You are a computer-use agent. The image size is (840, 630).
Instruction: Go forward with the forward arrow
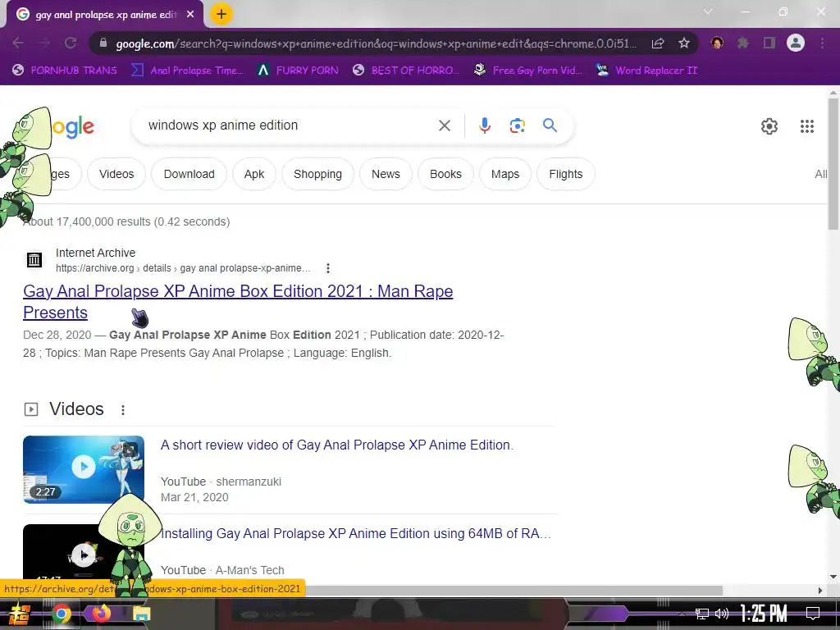click(44, 43)
